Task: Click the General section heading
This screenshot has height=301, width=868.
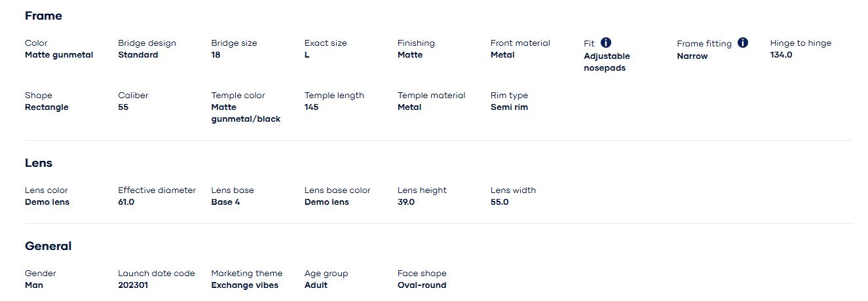Action: 48,246
